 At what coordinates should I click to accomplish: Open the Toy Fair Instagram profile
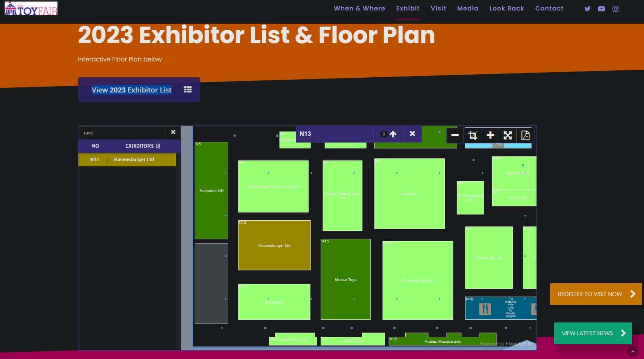pos(615,9)
